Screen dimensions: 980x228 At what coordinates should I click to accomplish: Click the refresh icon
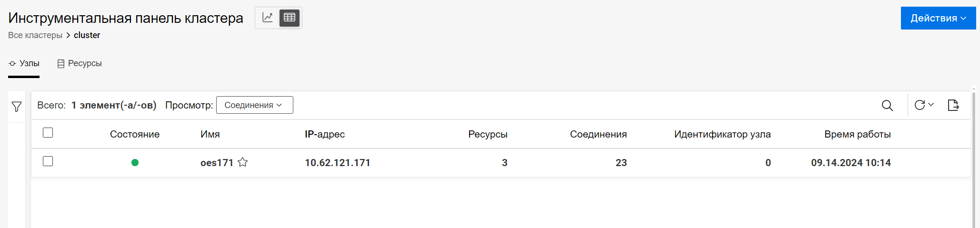pos(920,105)
